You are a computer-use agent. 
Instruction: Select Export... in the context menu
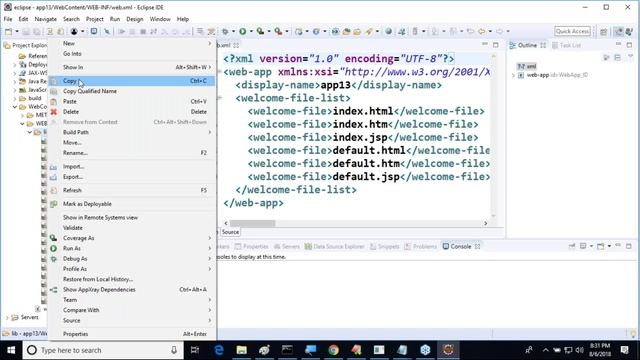pos(131,177)
